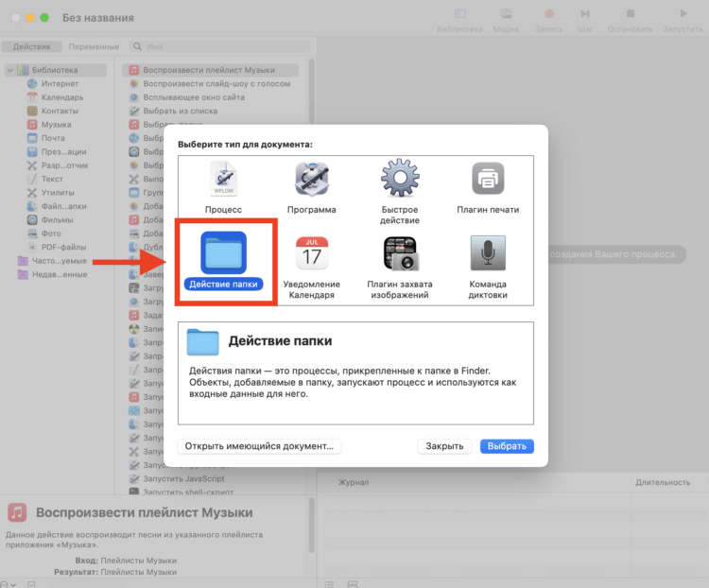Select the Процесс workflow document type
Screen dimensions: 709x588
[223, 179]
